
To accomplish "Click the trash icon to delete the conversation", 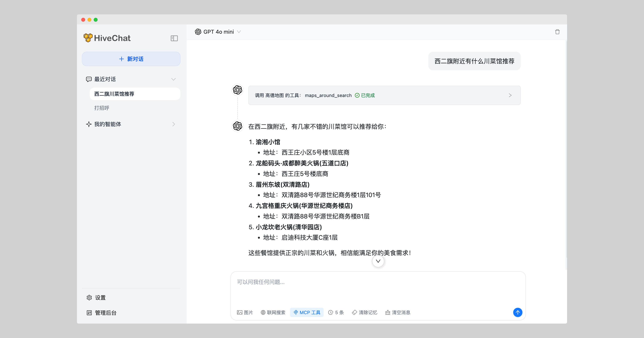I will point(557,32).
